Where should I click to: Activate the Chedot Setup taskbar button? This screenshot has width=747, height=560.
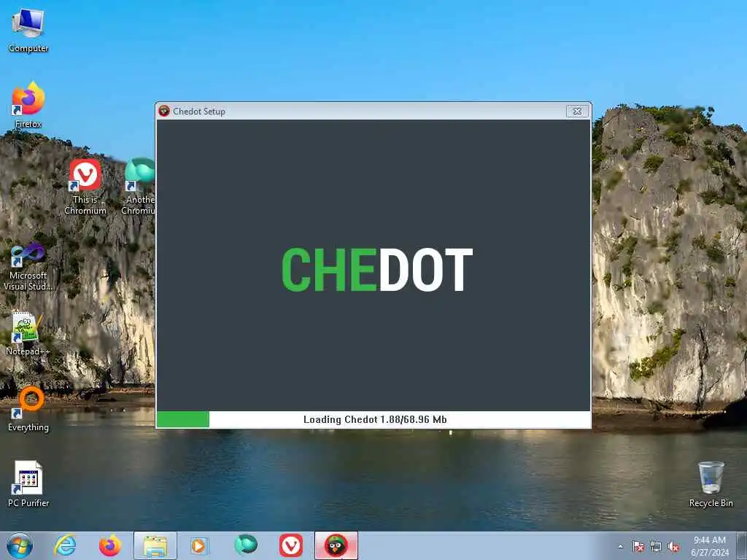[336, 545]
